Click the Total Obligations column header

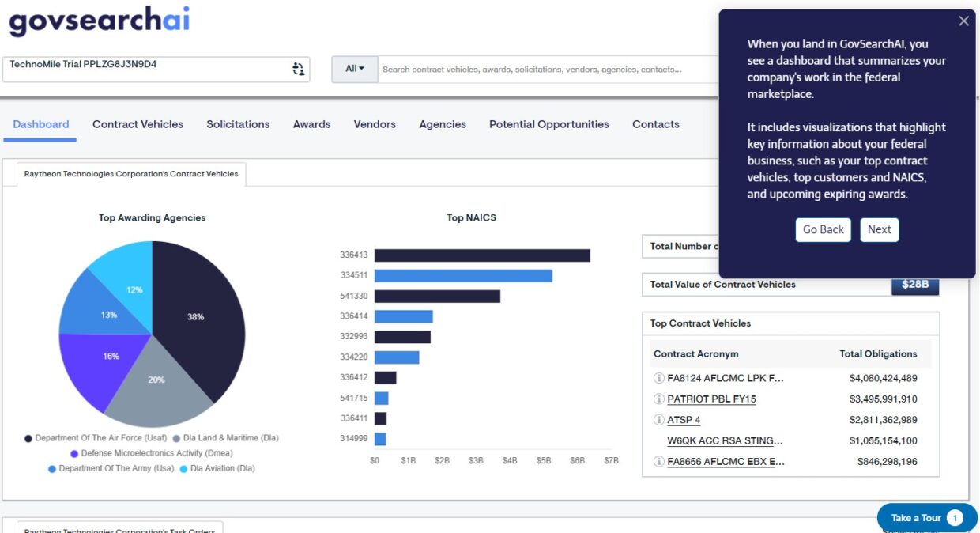pos(878,354)
